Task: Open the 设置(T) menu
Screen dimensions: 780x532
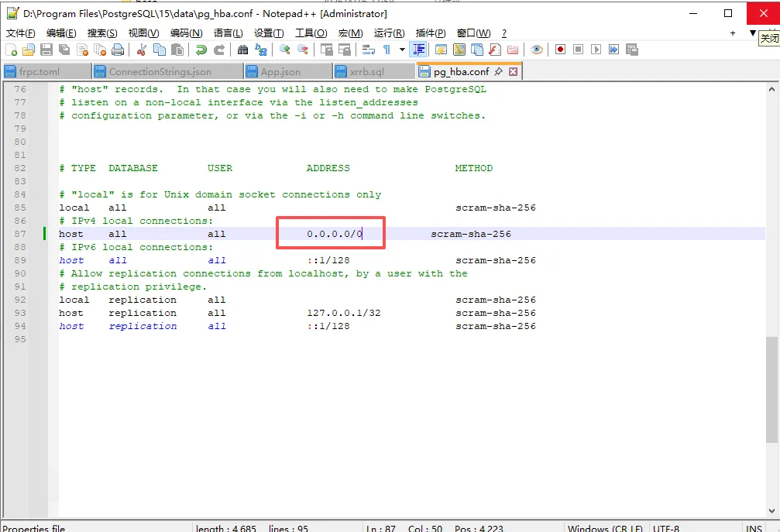Action: coord(269,33)
